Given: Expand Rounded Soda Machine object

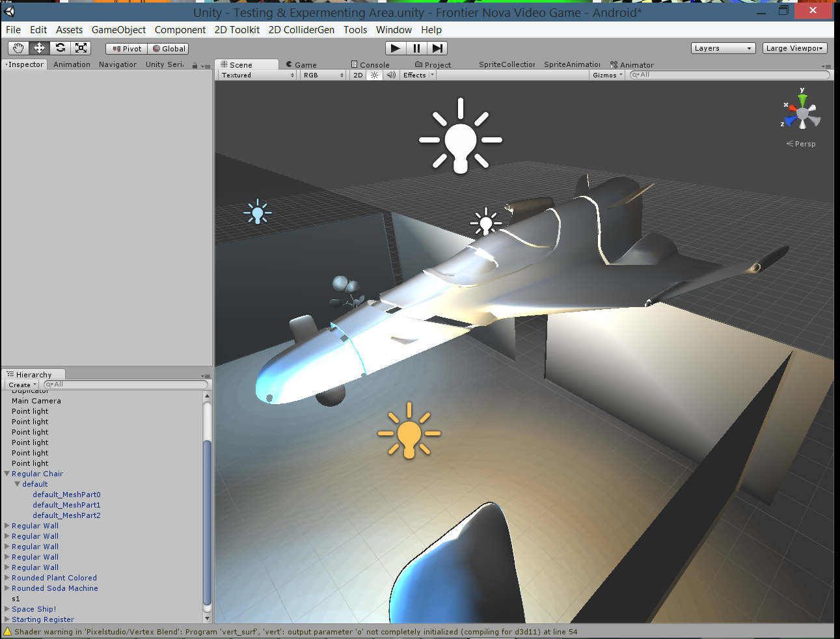Looking at the screenshot, I should click(7, 588).
